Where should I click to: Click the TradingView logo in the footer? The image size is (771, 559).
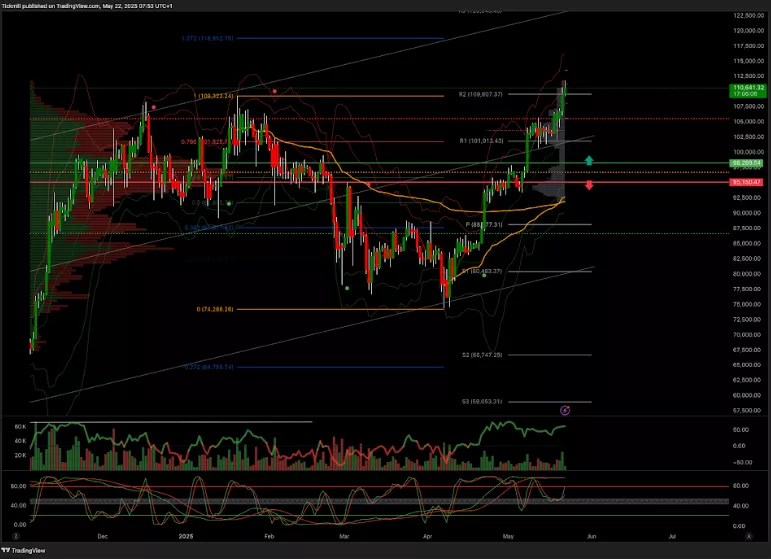[x=26, y=549]
